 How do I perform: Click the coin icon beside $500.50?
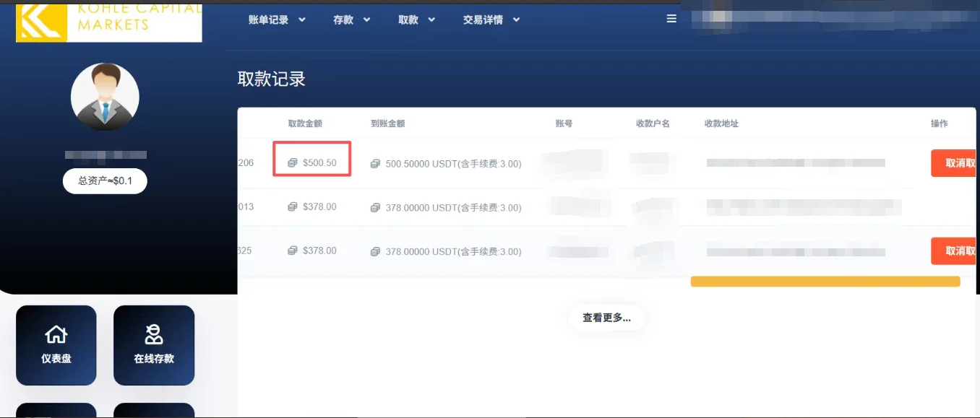(293, 163)
